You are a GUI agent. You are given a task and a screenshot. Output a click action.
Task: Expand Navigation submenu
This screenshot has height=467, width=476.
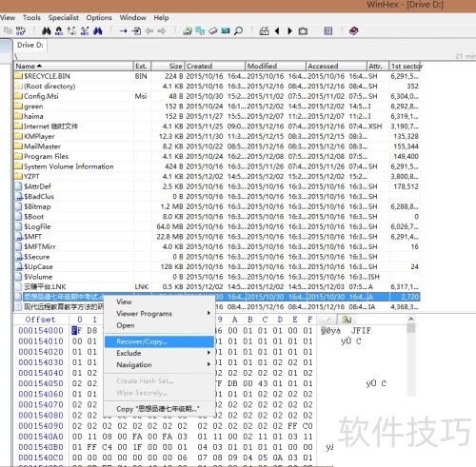point(159,364)
